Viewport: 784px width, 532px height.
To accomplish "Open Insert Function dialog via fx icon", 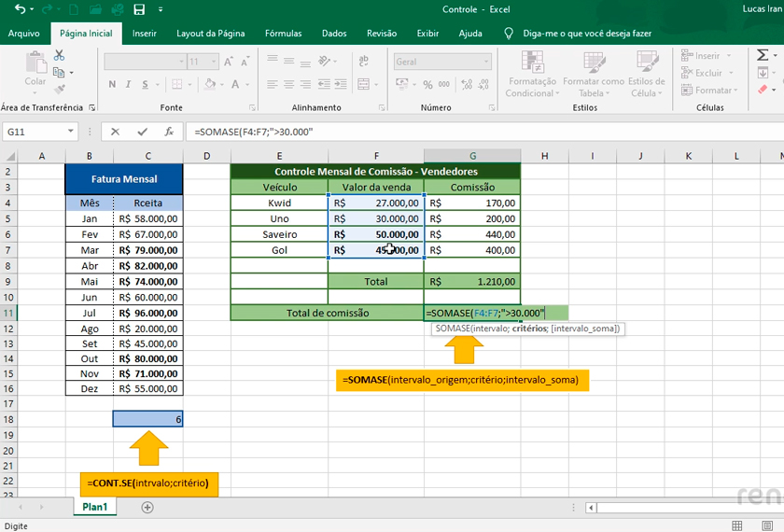I will click(169, 132).
